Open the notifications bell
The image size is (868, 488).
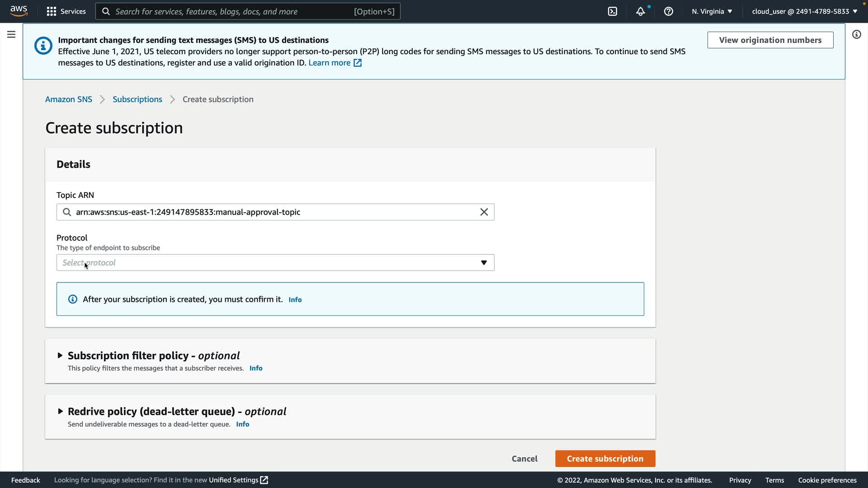coord(640,11)
